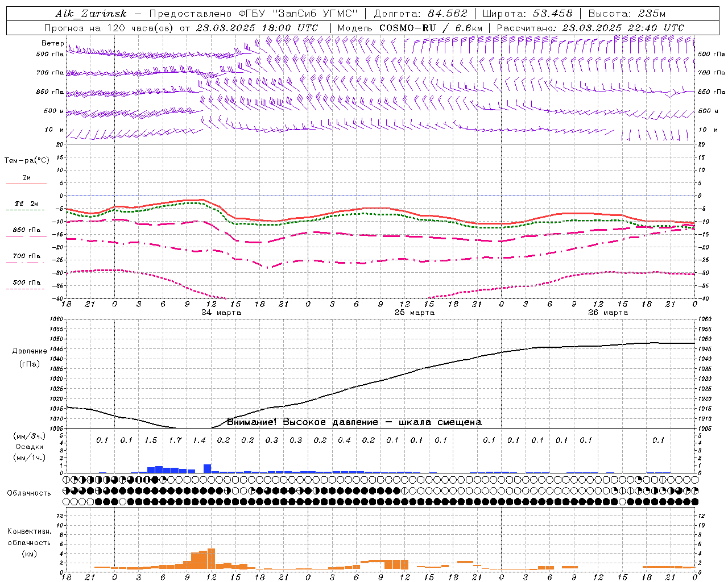Select the "Td 2м" legend entry

pyautogui.click(x=27, y=203)
